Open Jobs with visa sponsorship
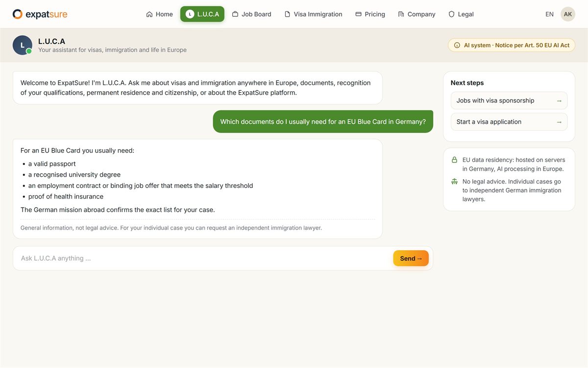The image size is (588, 368). coord(509,101)
